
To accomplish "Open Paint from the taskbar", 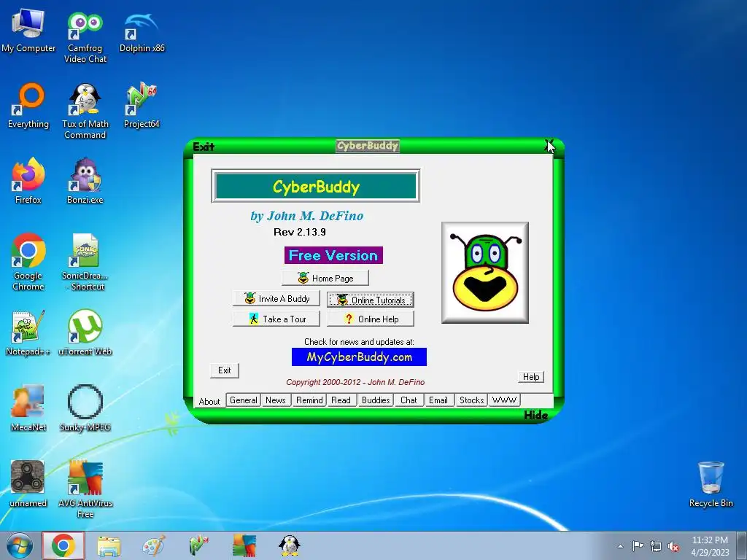I will [154, 545].
